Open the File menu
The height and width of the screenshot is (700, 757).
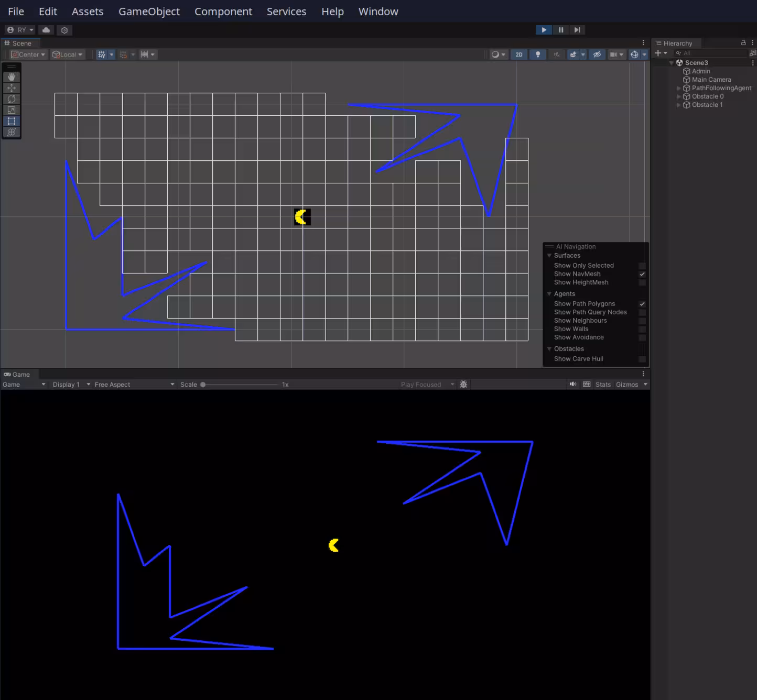(x=16, y=12)
